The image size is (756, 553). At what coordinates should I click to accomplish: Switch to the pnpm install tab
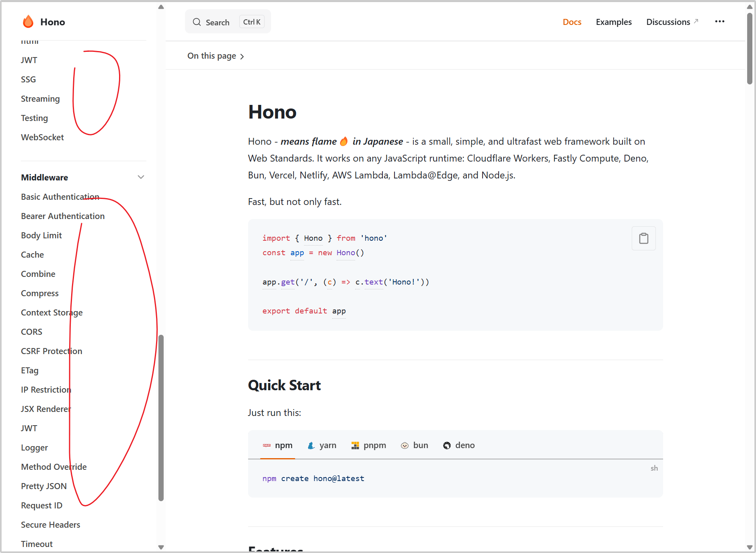coord(368,445)
